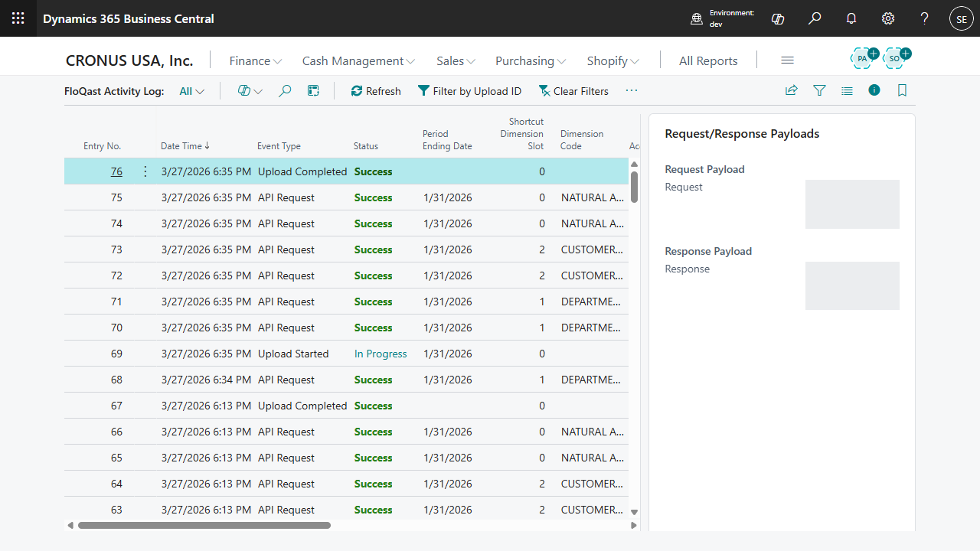
Task: Go to CRONUS USA, Inc. home
Action: coord(129,60)
